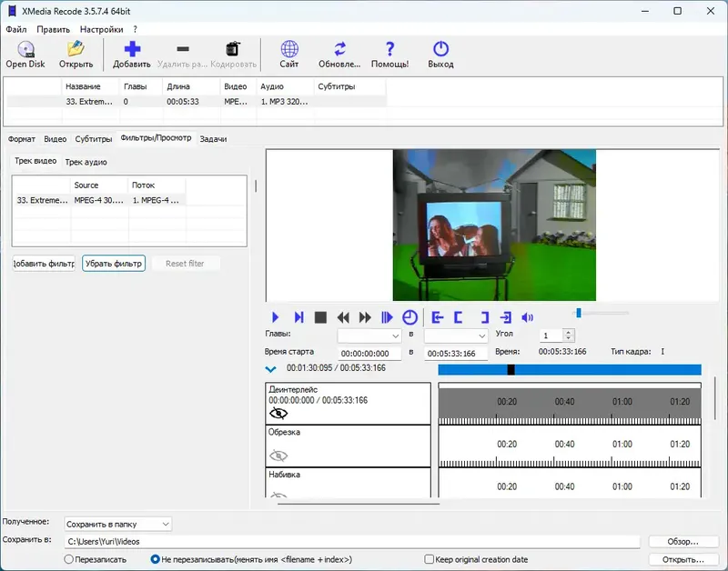Open the first Главы dropdown
Viewport: 728px width, 571px height.
(369, 336)
